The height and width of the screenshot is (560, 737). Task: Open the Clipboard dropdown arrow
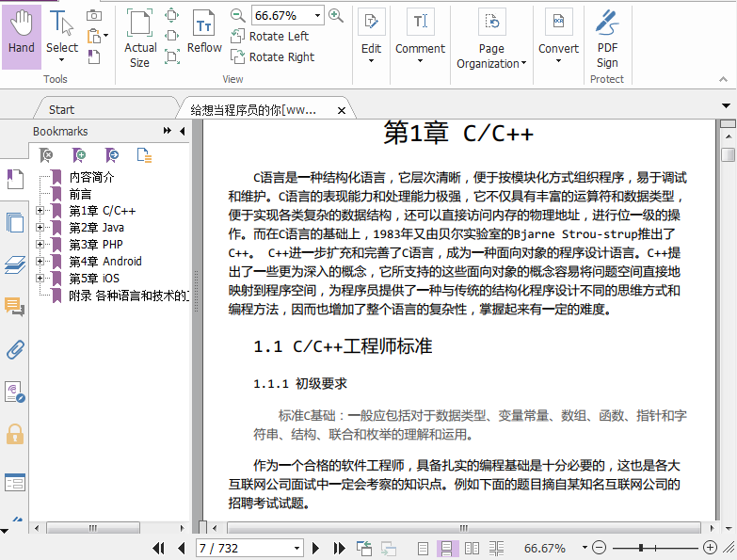(x=105, y=36)
